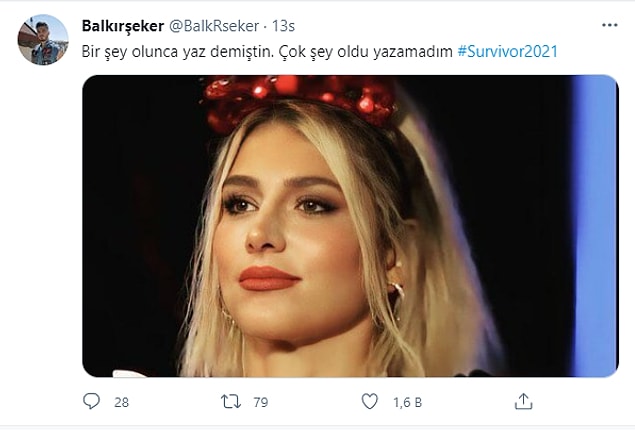Follow the #Survivor2021 hashtag link
This screenshot has height=430, width=635.
click(x=507, y=51)
